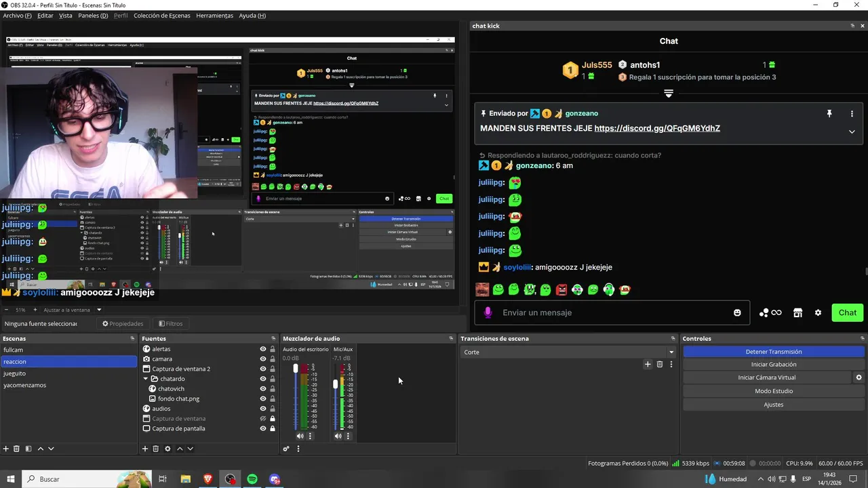The width and height of the screenshot is (868, 488).
Task: Select the jueguito scene
Action: pos(68,373)
